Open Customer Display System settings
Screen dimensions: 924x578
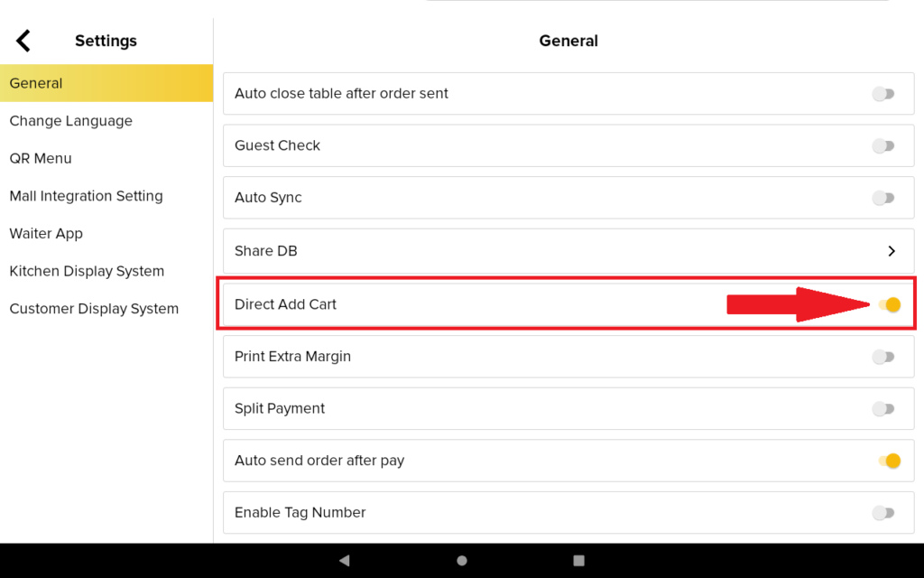(x=94, y=309)
